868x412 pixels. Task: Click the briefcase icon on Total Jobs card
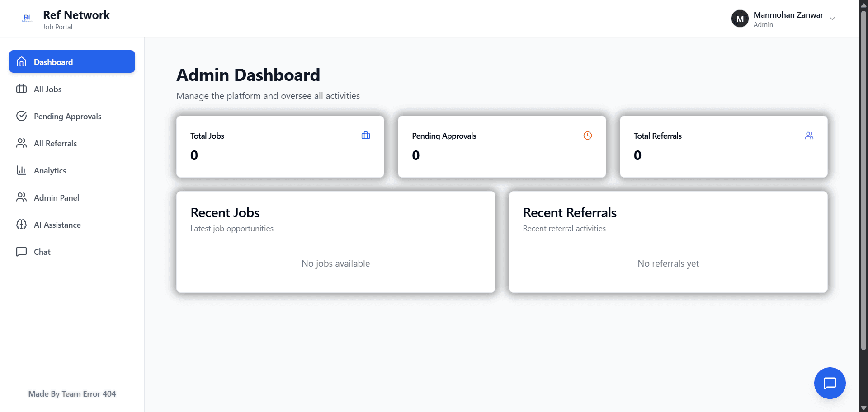[365, 135]
